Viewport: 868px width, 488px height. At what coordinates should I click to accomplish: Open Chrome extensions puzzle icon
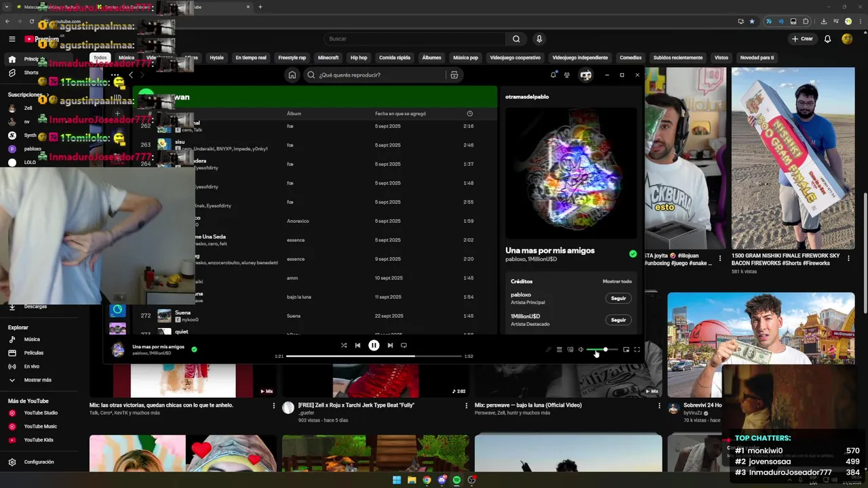[x=806, y=21]
